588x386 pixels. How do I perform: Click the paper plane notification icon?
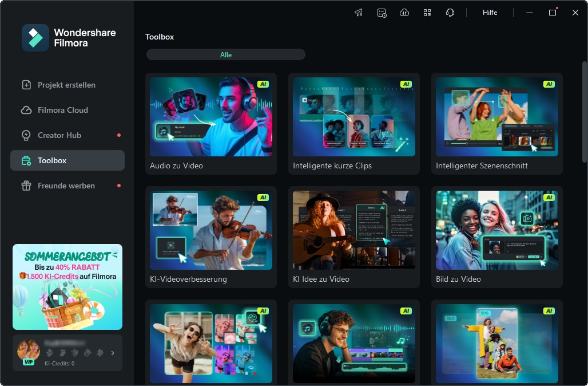coord(359,13)
